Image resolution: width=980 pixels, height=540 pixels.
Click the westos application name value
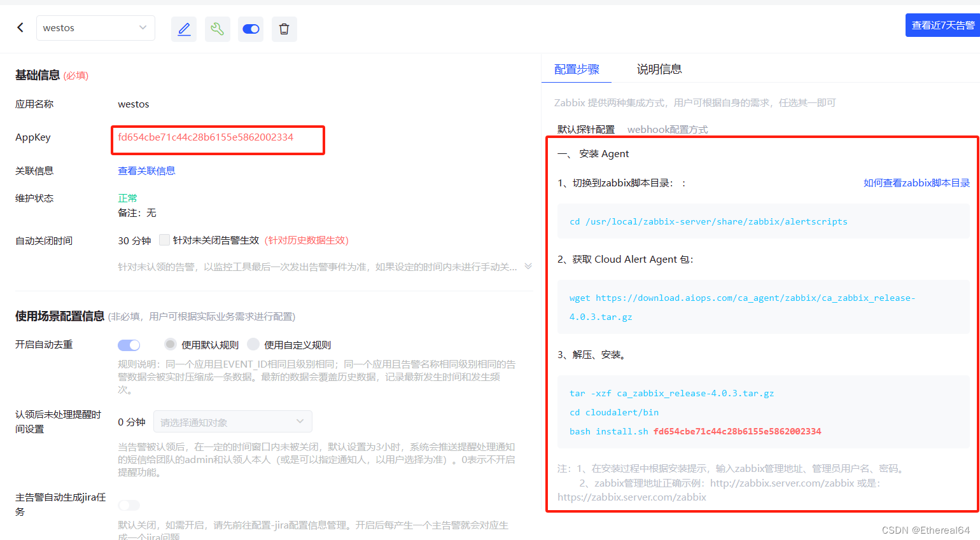(x=134, y=104)
